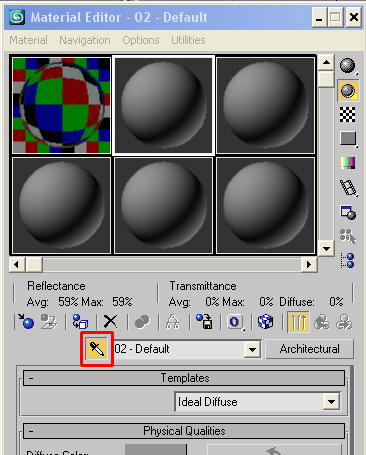
Task: Assign Material to Selection
Action: click(x=80, y=322)
